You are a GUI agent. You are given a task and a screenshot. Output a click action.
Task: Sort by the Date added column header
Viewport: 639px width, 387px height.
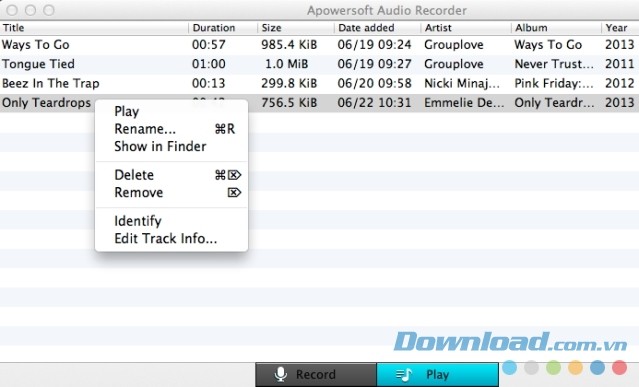[377, 28]
